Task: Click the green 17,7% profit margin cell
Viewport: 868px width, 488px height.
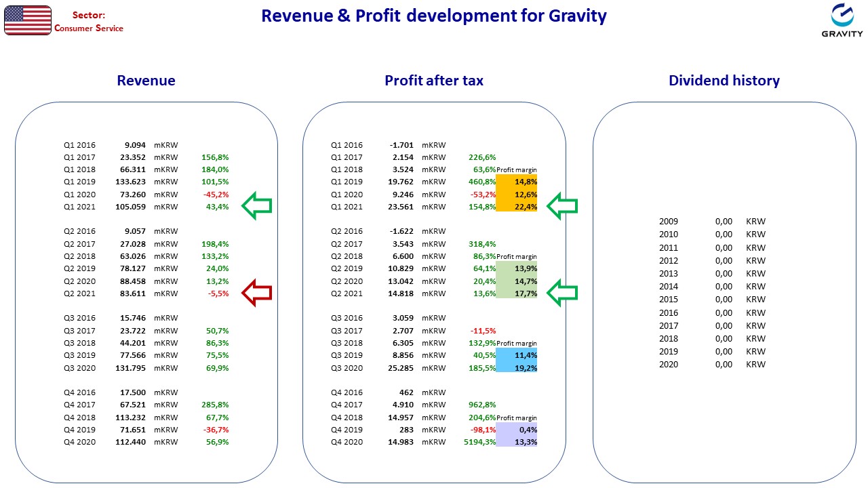Action: pyautogui.click(x=517, y=293)
